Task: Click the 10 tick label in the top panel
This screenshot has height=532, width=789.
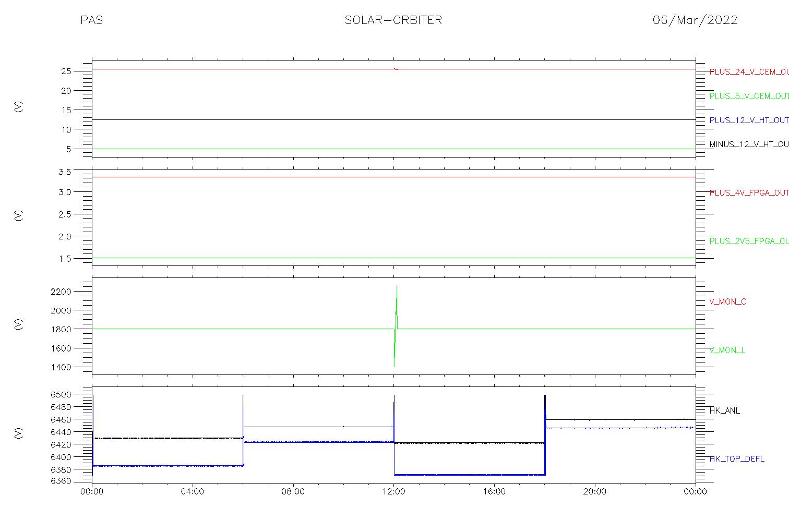Action: click(65, 129)
